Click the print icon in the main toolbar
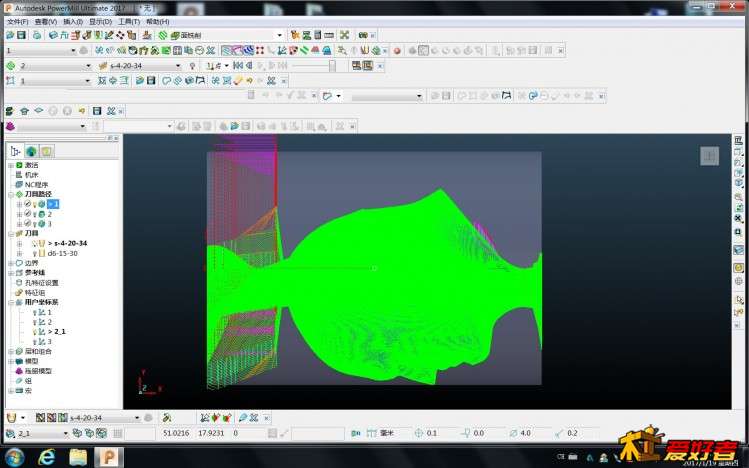The height and width of the screenshot is (468, 749). [x=37, y=35]
